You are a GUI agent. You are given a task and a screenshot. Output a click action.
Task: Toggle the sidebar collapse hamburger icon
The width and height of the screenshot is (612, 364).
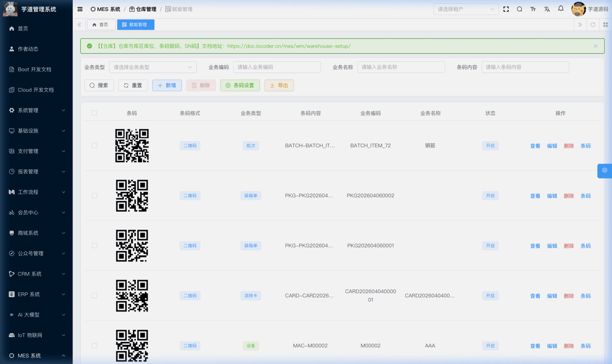click(79, 9)
